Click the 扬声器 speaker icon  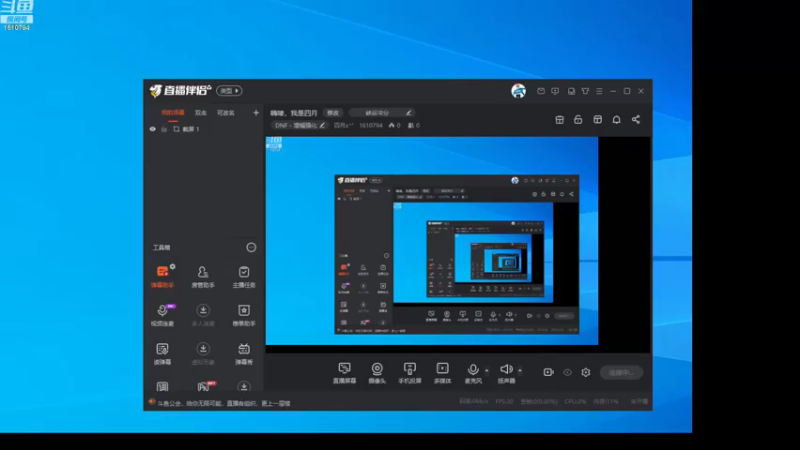(x=506, y=369)
